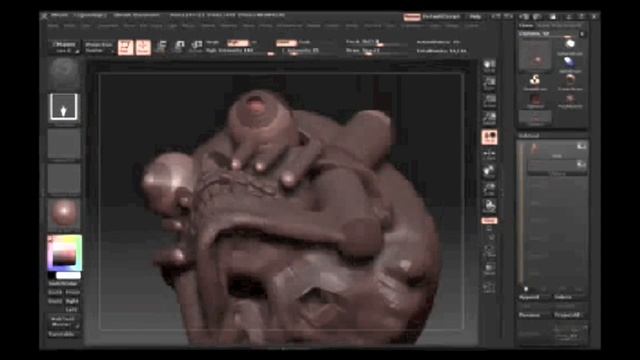Viewport: 640px width, 360px height.
Task: Click the DefaultZScript button
Action: pos(441,17)
